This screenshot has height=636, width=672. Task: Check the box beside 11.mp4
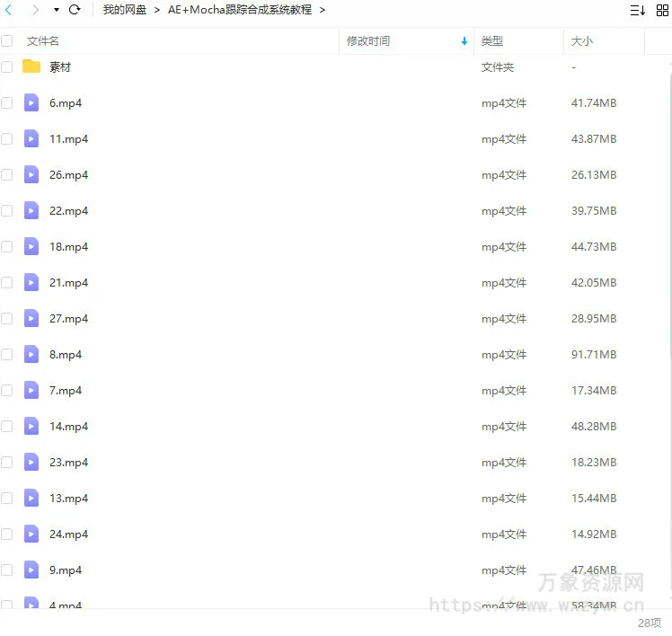[x=7, y=139]
